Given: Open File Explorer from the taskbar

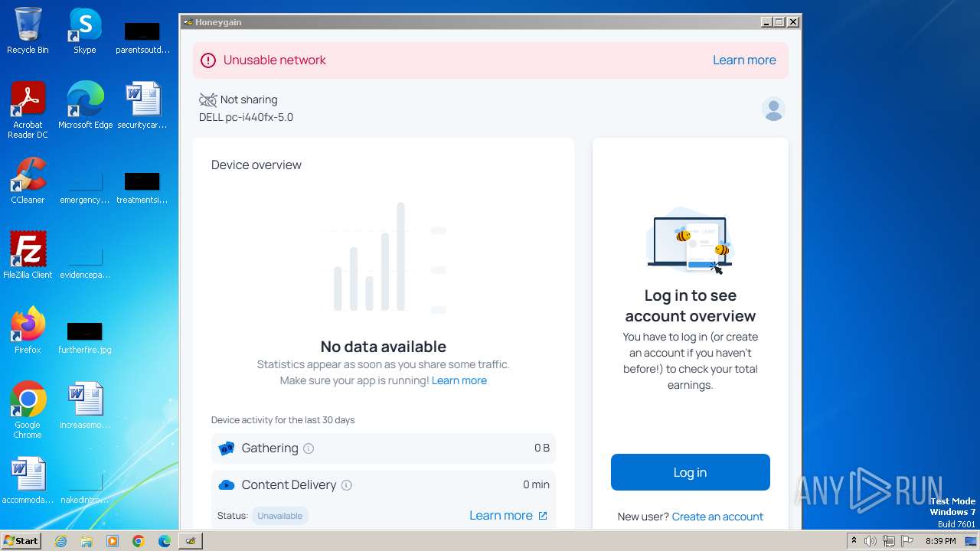Looking at the screenshot, I should pyautogui.click(x=87, y=541).
